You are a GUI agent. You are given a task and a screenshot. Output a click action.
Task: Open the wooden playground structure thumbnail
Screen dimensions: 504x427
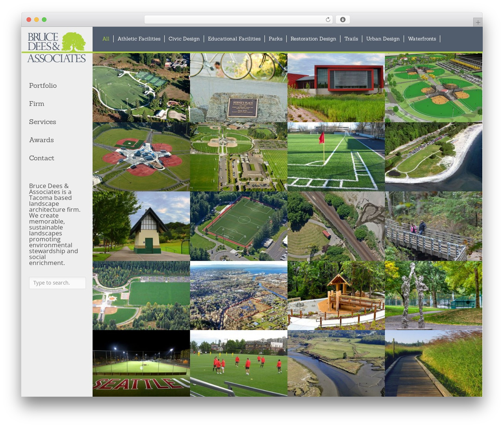click(x=336, y=295)
